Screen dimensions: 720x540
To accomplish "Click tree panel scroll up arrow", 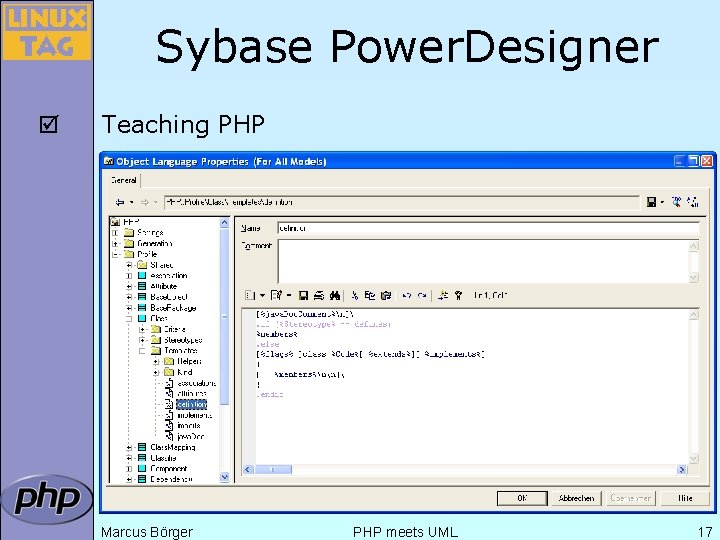I will pyautogui.click(x=225, y=223).
